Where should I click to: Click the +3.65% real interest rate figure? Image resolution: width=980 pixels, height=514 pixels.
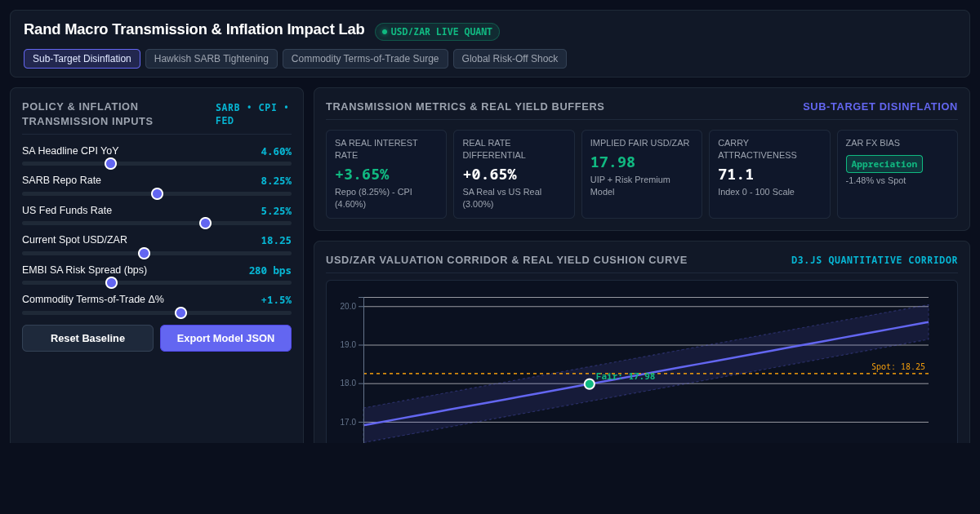(x=362, y=175)
